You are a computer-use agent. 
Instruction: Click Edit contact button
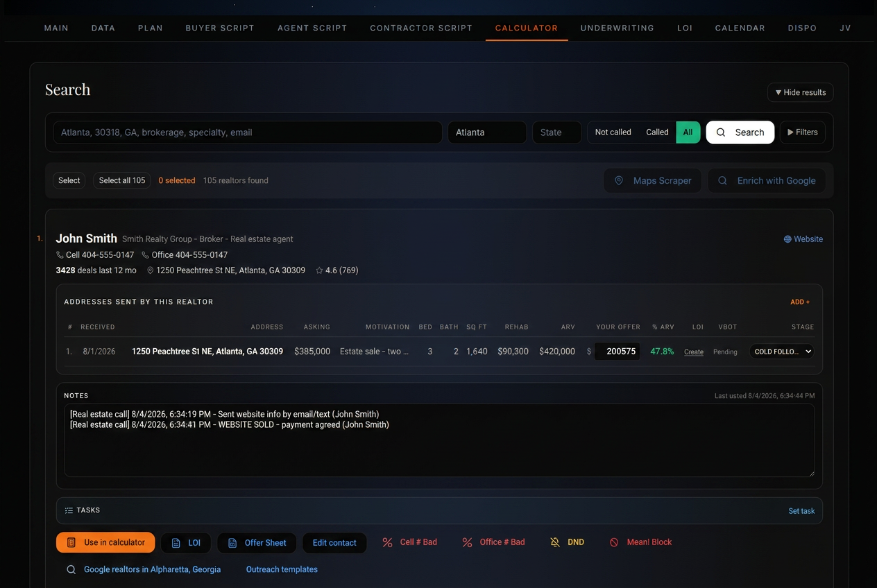(334, 543)
